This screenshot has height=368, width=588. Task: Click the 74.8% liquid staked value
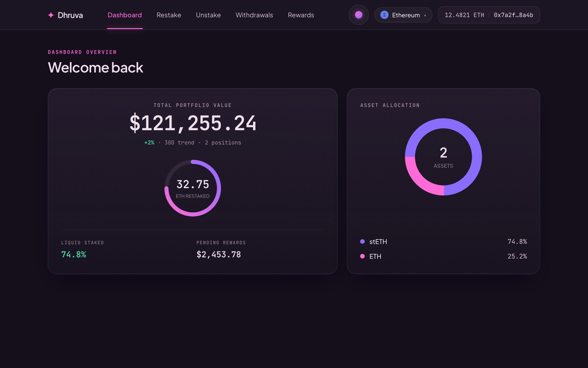[73, 255]
